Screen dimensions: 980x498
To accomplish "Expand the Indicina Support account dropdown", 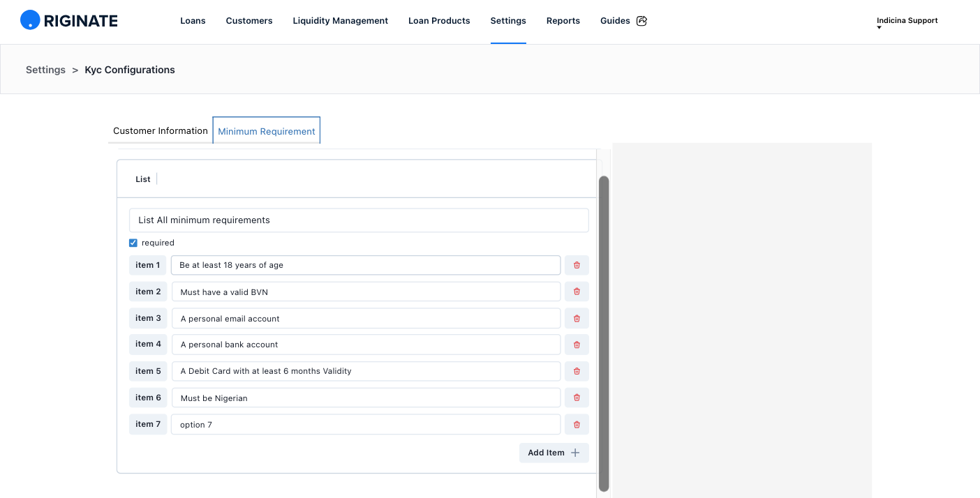I will (907, 22).
